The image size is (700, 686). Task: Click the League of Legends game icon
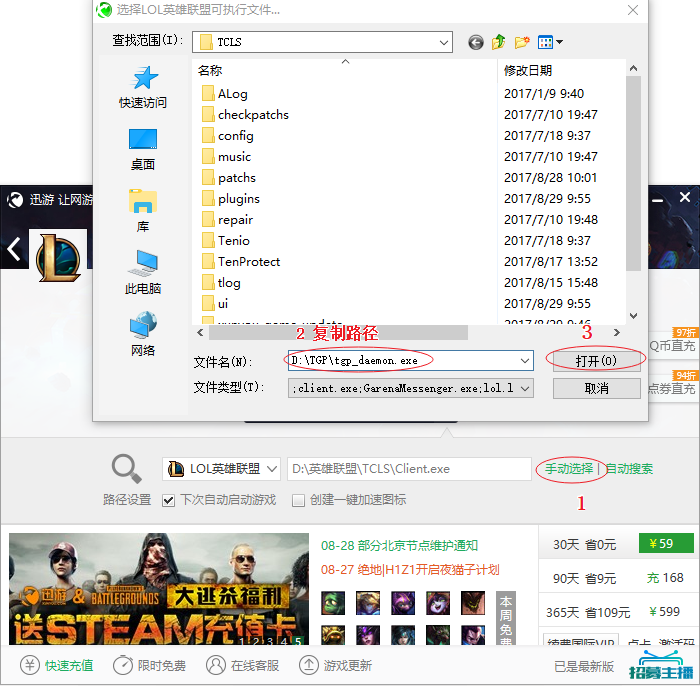coord(58,258)
